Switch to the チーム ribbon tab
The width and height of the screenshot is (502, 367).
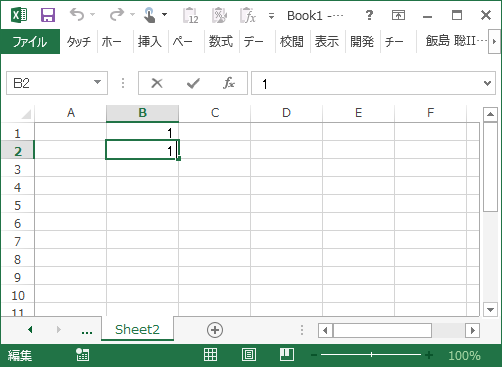click(394, 42)
